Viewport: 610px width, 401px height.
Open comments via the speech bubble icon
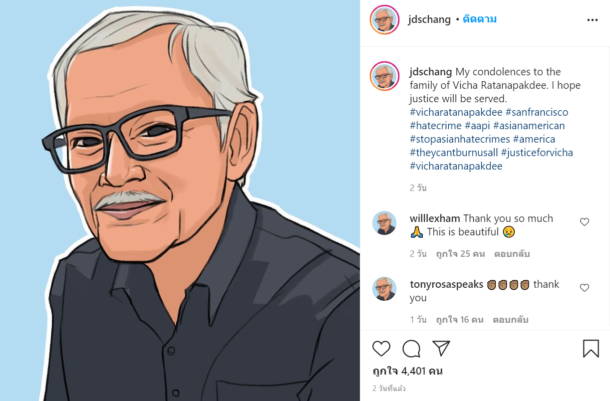coord(411,348)
